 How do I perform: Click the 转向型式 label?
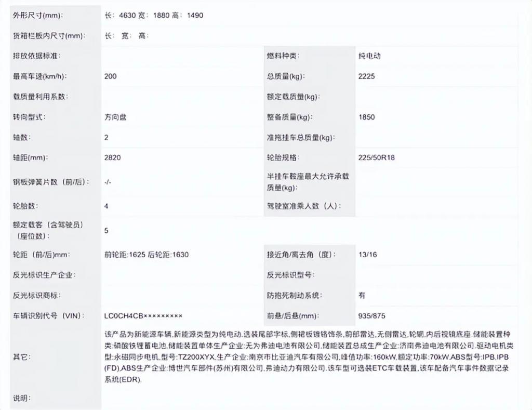(x=29, y=117)
